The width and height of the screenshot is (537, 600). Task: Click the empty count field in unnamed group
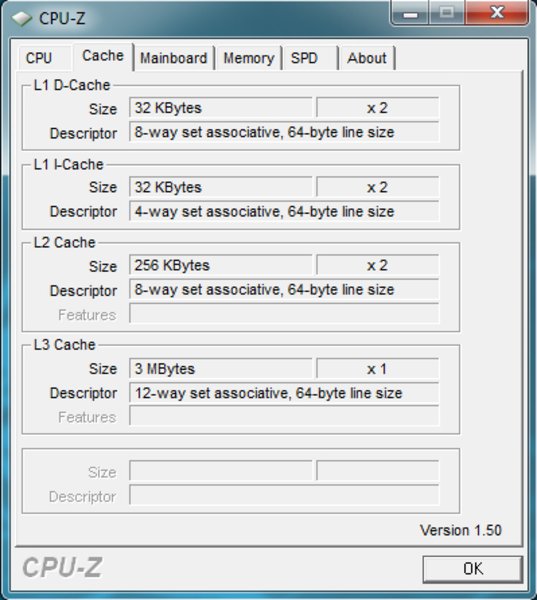click(377, 471)
